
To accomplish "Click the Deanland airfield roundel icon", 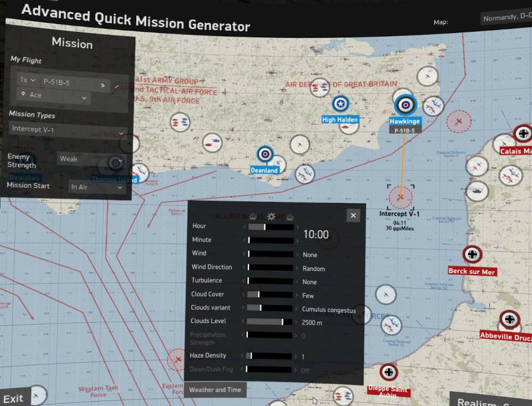I will tap(265, 155).
